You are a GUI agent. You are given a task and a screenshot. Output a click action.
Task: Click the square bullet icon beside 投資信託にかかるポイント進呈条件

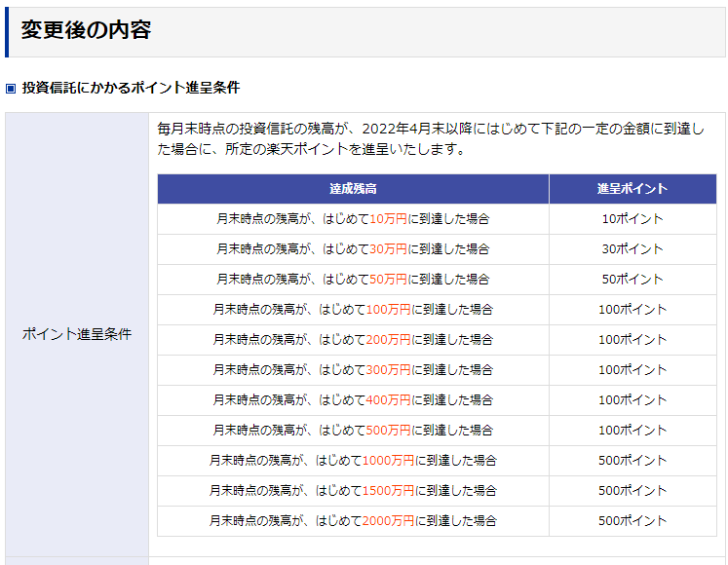(11, 88)
